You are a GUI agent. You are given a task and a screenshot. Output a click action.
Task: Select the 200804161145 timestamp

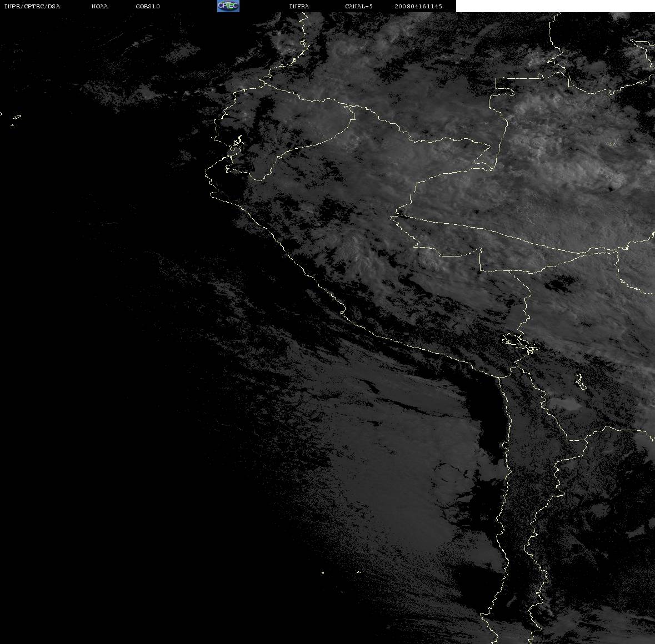tap(418, 6)
